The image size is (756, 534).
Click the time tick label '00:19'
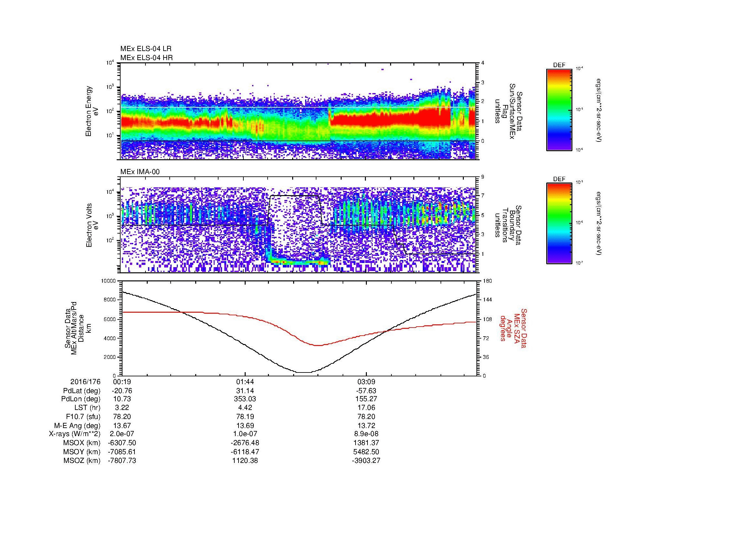click(122, 382)
